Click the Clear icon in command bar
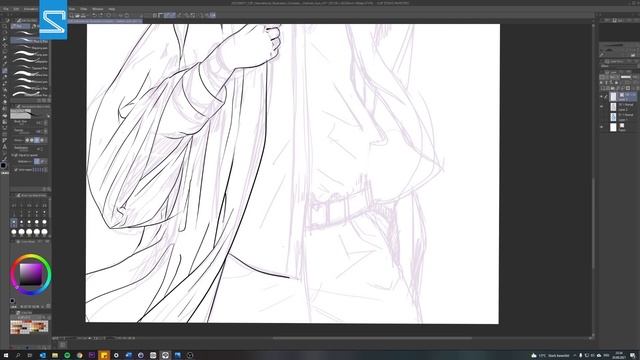The height and width of the screenshot is (360, 640). point(109,15)
